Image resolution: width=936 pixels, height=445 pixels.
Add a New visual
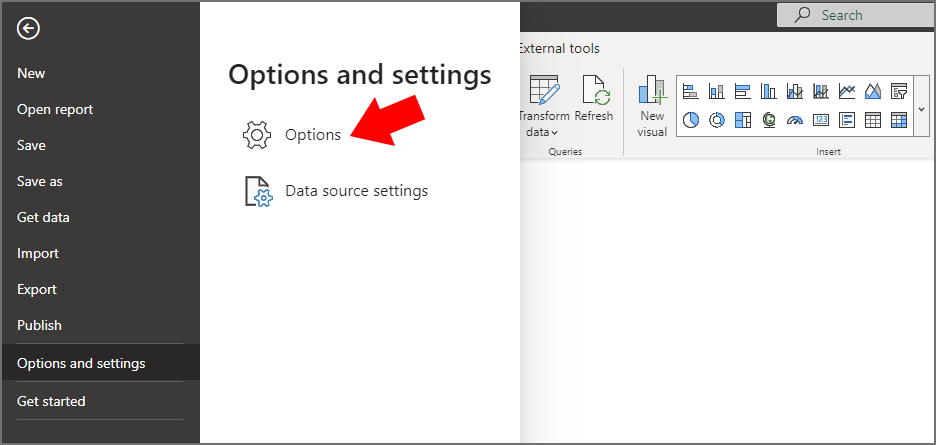(652, 106)
